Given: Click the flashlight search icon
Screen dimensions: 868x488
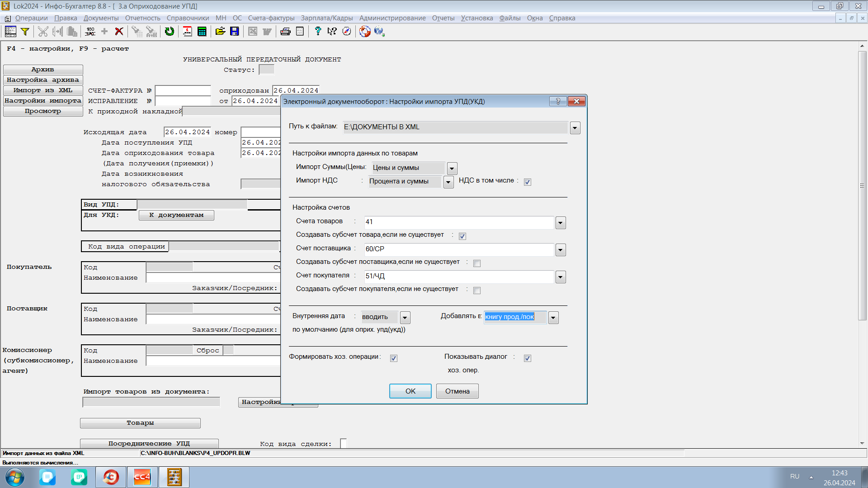Looking at the screenshot, I should click(x=137, y=31).
